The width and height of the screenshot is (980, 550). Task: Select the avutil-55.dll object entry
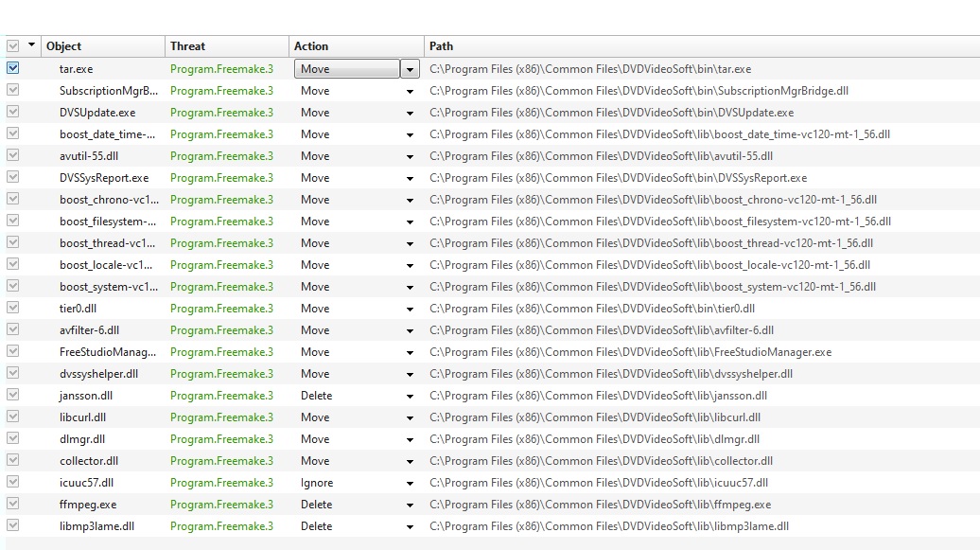click(89, 155)
